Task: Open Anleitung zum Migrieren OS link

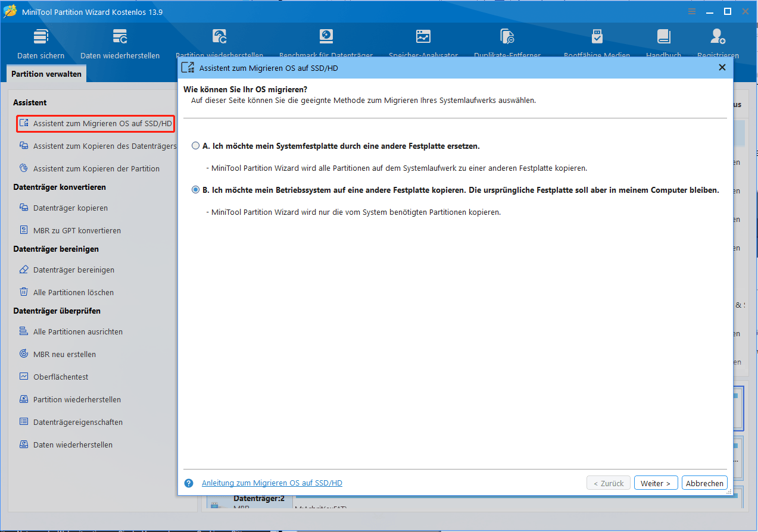Action: tap(272, 483)
